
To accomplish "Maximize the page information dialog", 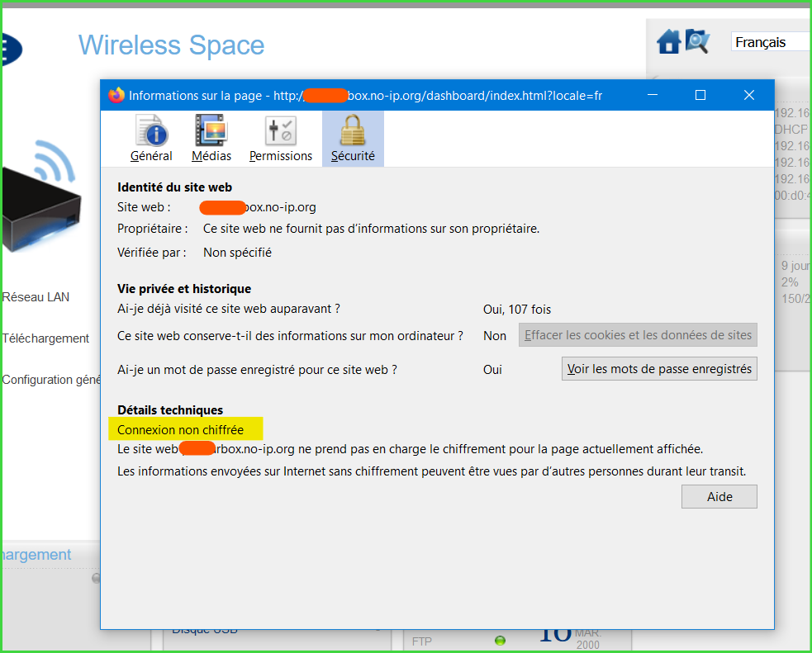I will coord(700,96).
